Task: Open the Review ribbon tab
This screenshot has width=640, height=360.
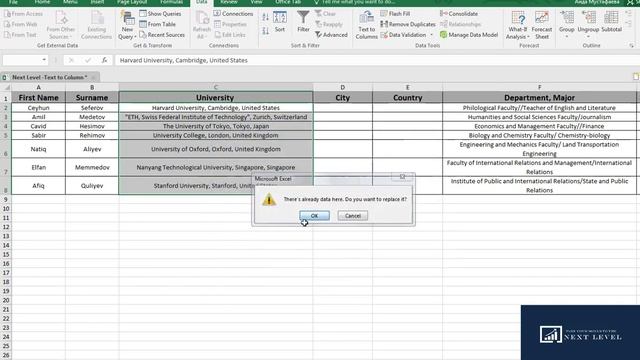Action: (229, 2)
